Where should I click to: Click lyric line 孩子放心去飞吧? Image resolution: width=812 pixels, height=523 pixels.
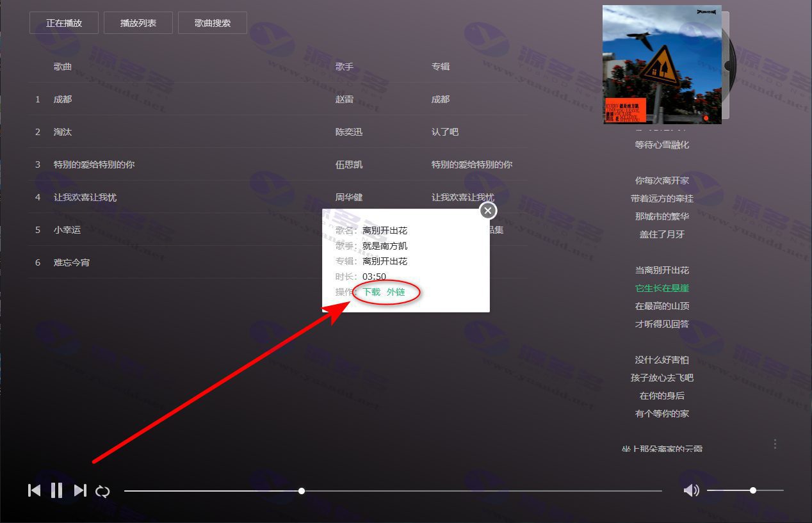click(662, 378)
